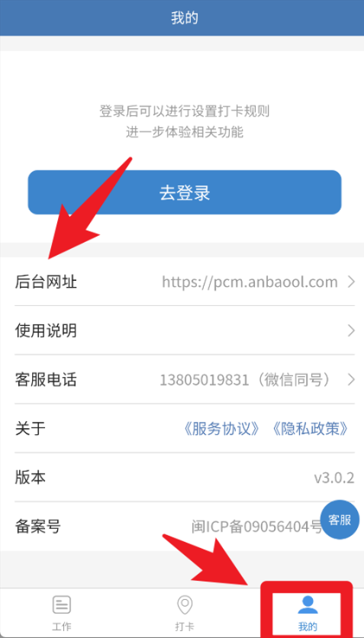This screenshot has height=638, width=364.
Task: Tap the 闽ICP备 备案号 number
Action: [256, 527]
